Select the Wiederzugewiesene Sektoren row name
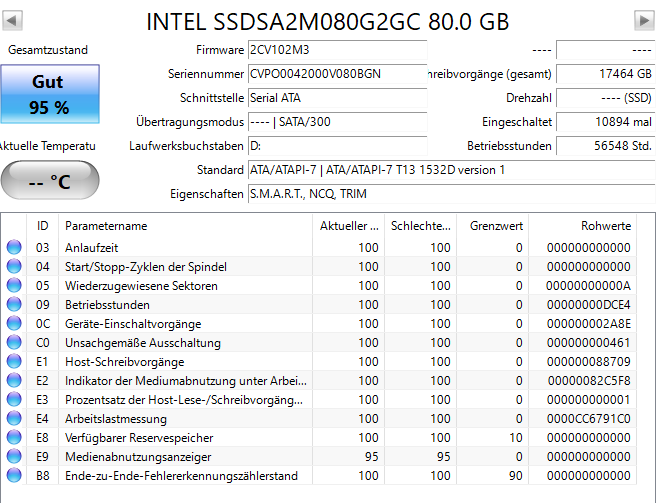 pyautogui.click(x=141, y=286)
